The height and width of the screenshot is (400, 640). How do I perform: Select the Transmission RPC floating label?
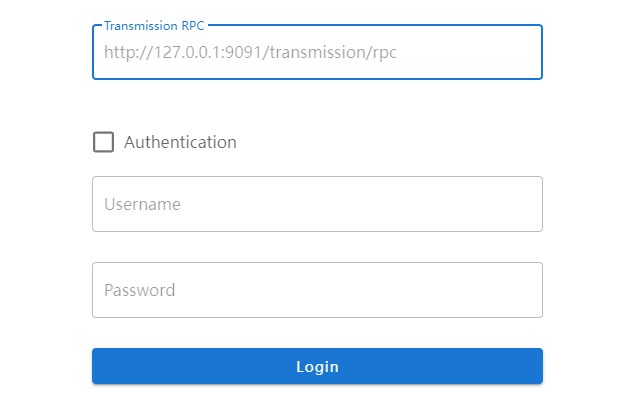pyautogui.click(x=154, y=25)
